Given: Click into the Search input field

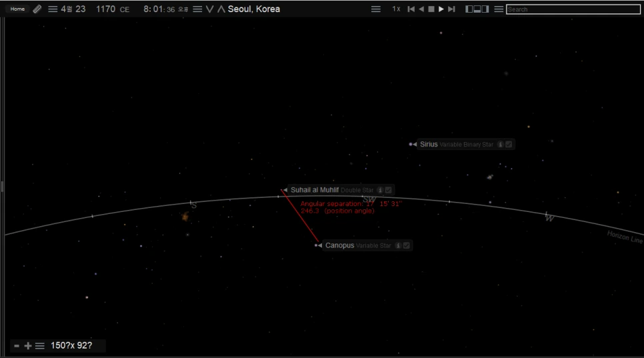Looking at the screenshot, I should pos(573,9).
